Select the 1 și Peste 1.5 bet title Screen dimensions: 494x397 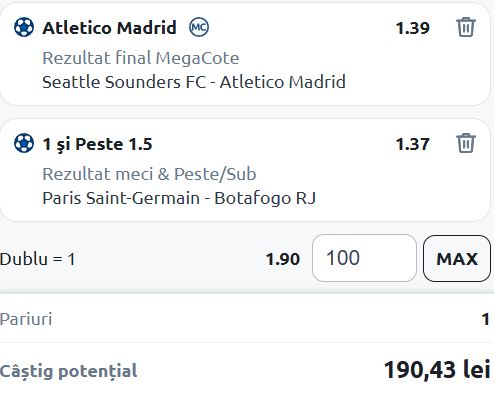[97, 144]
